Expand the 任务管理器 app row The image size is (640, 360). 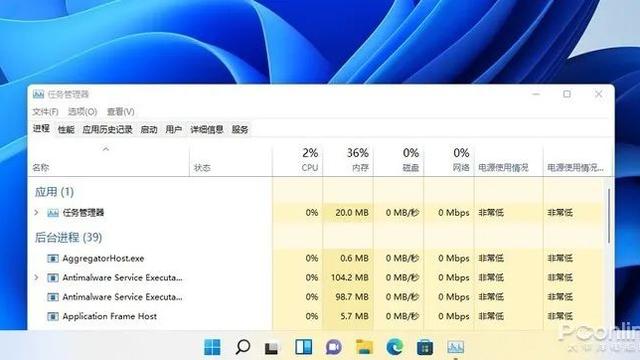tap(36, 213)
